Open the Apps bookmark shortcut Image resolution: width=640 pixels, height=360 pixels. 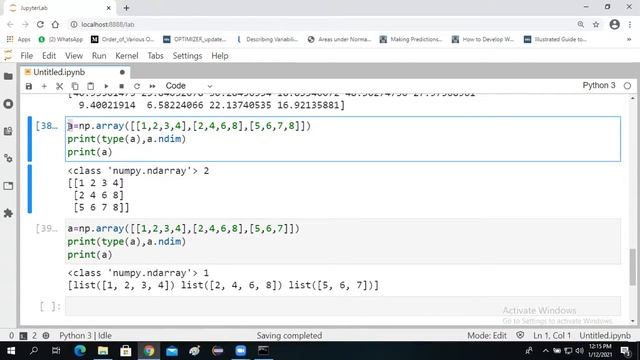(x=19, y=40)
